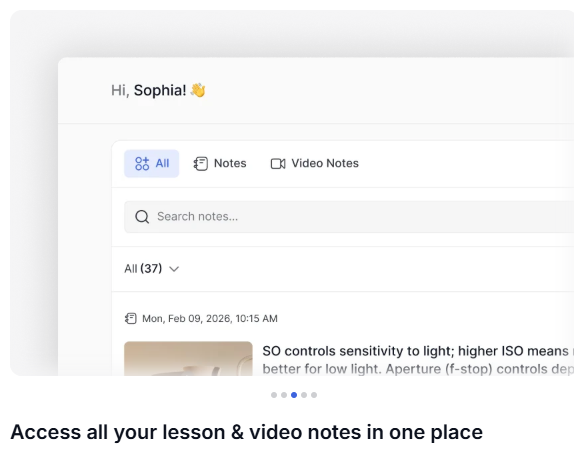Click the chevron next to All (37)
Image resolution: width=574 pixels, height=457 pixels.
(174, 269)
